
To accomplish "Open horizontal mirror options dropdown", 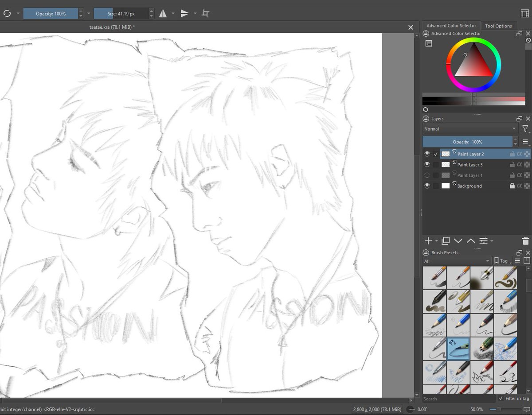I will pos(173,13).
